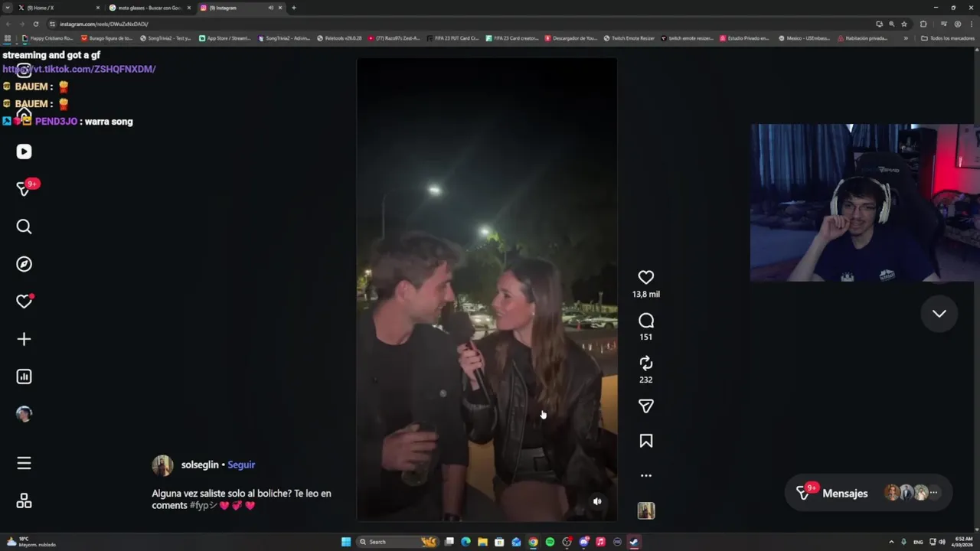
Task: Open the taskbar clock and date
Action: pos(963,542)
